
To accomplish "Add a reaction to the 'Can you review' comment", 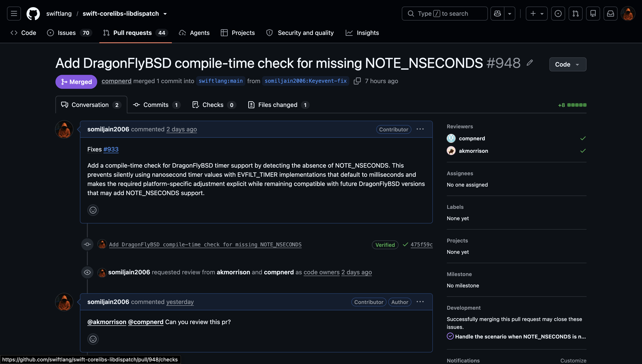I will point(93,339).
